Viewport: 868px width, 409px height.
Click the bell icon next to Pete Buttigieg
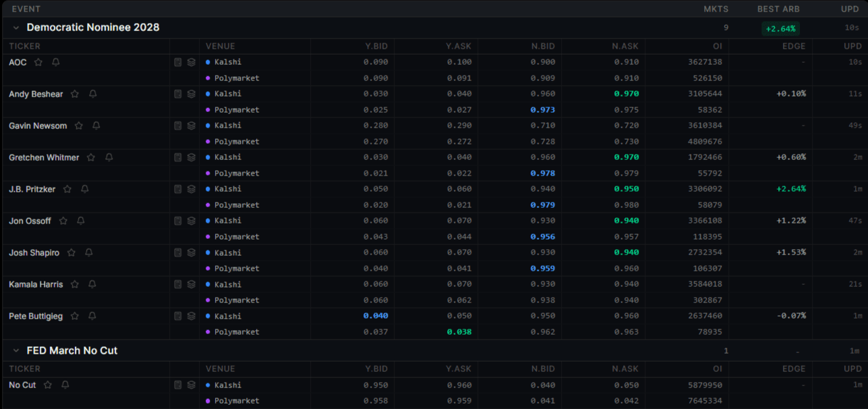point(92,316)
